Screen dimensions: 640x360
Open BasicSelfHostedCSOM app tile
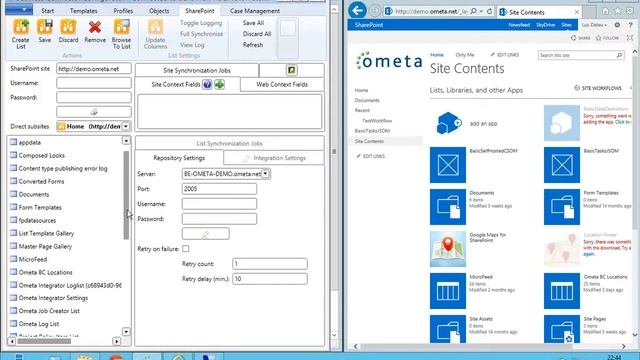pyautogui.click(x=448, y=165)
